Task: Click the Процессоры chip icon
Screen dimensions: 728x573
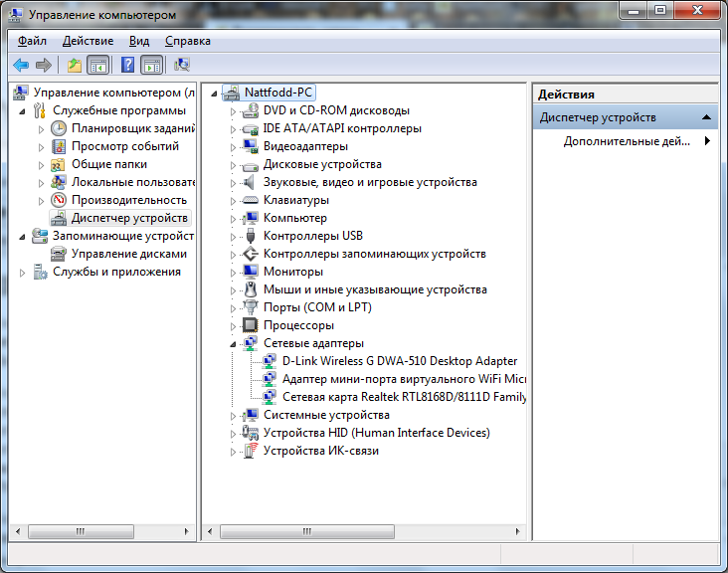Action: tap(251, 325)
